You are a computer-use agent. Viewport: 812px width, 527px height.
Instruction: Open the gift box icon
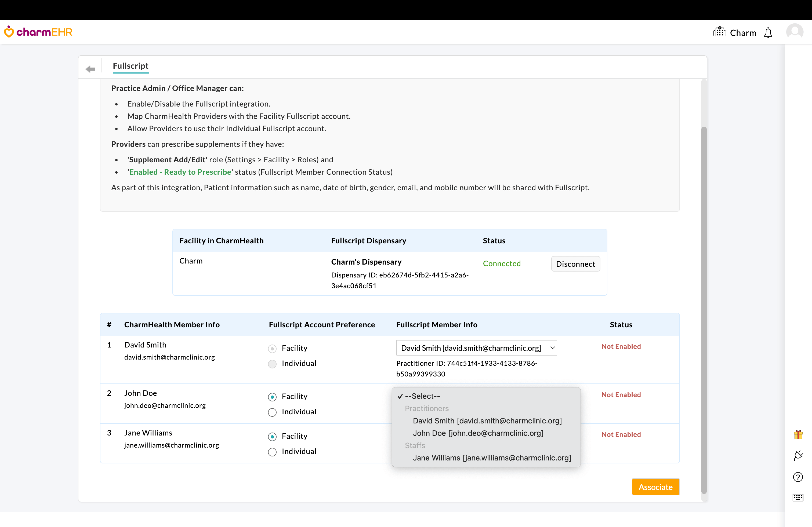pyautogui.click(x=798, y=435)
